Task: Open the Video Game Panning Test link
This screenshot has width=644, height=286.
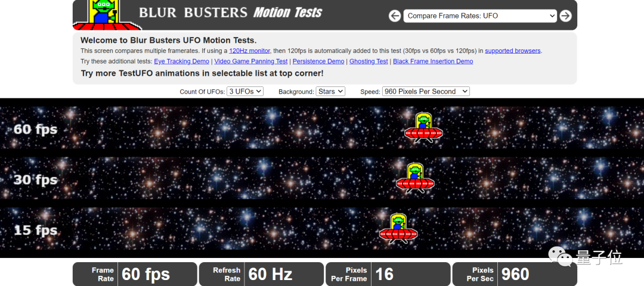Action: [x=250, y=61]
